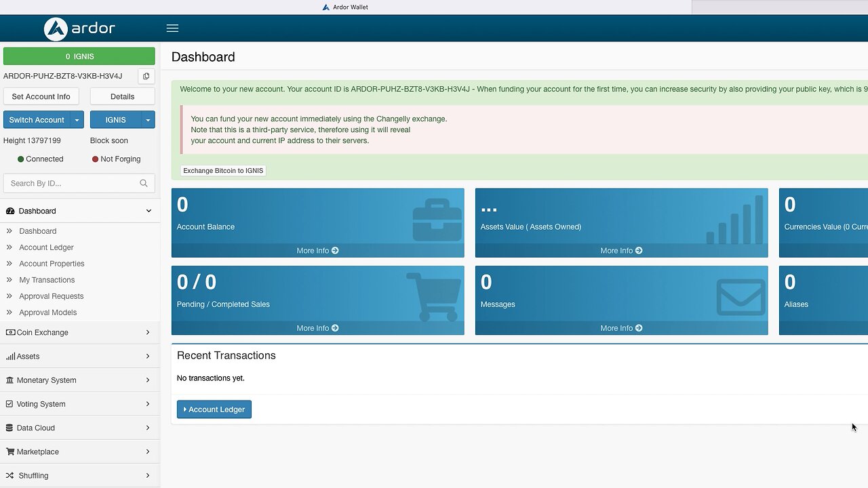Click Exchange Bitcoin to IGNIS button
868x488 pixels.
tap(223, 171)
